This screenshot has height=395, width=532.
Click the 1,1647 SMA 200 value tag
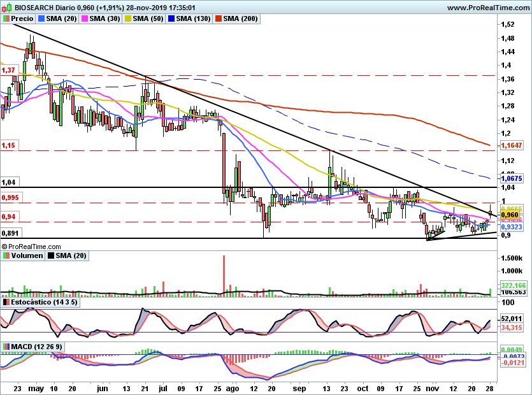pyautogui.click(x=512, y=145)
